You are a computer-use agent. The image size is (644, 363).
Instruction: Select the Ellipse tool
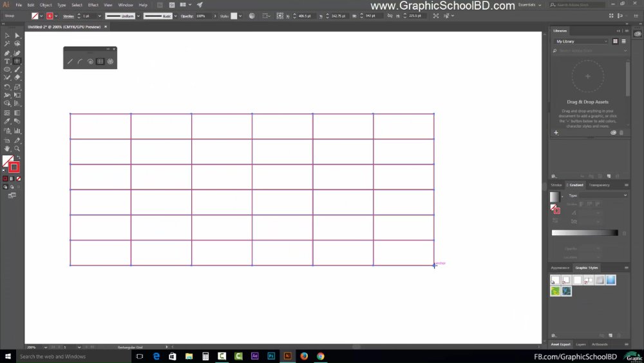pos(7,70)
